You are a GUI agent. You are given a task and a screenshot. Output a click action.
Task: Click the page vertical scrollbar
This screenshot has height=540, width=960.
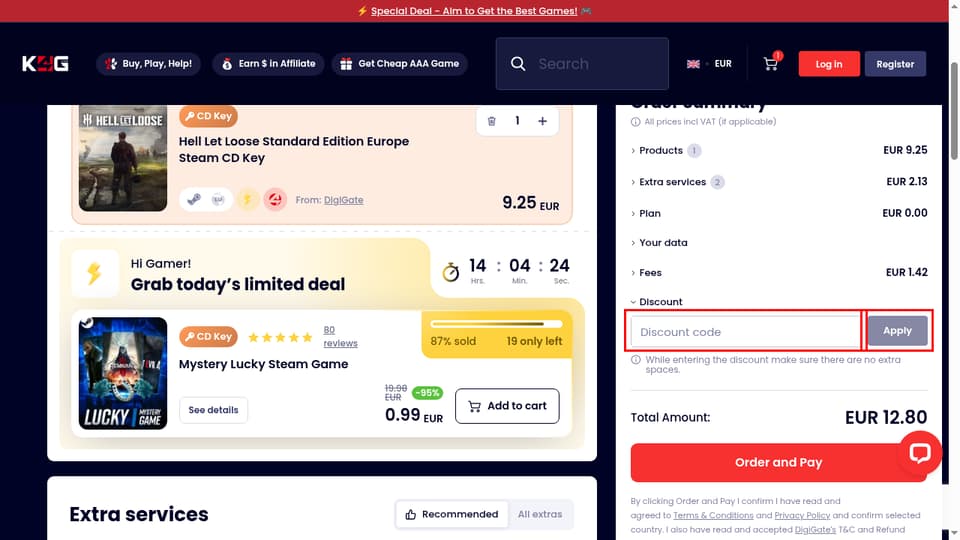point(954,110)
